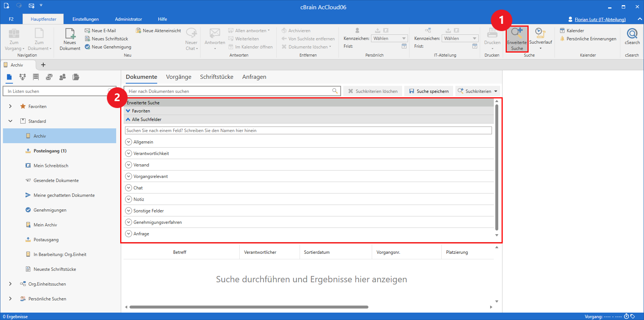
Task: Open the Suchverlauf search history
Action: [x=540, y=34]
